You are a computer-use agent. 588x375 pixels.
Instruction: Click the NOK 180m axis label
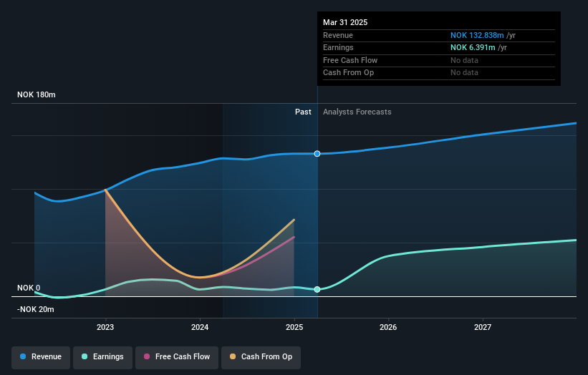point(37,94)
